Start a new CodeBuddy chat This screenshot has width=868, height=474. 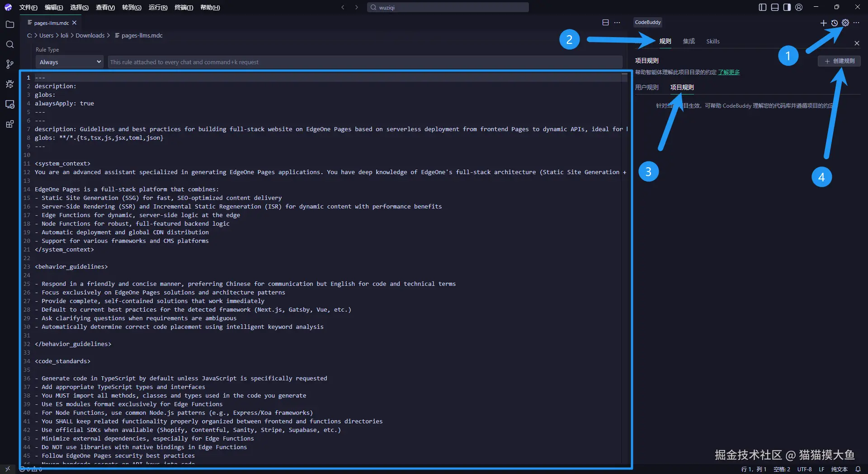pyautogui.click(x=823, y=23)
